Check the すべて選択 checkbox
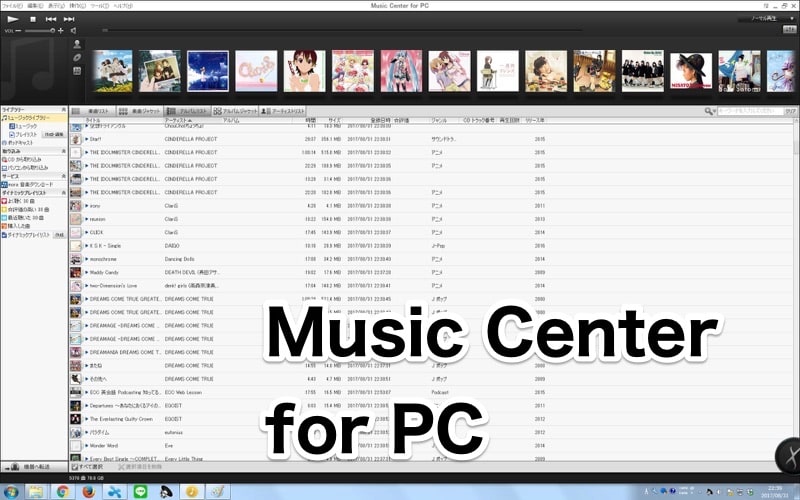Image resolution: width=800 pixels, height=500 pixels. coord(74,466)
